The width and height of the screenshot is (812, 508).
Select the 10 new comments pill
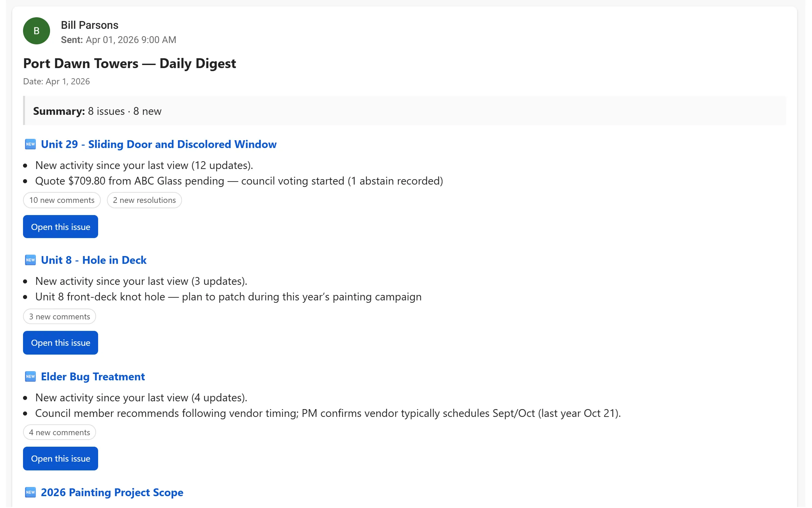(62, 200)
